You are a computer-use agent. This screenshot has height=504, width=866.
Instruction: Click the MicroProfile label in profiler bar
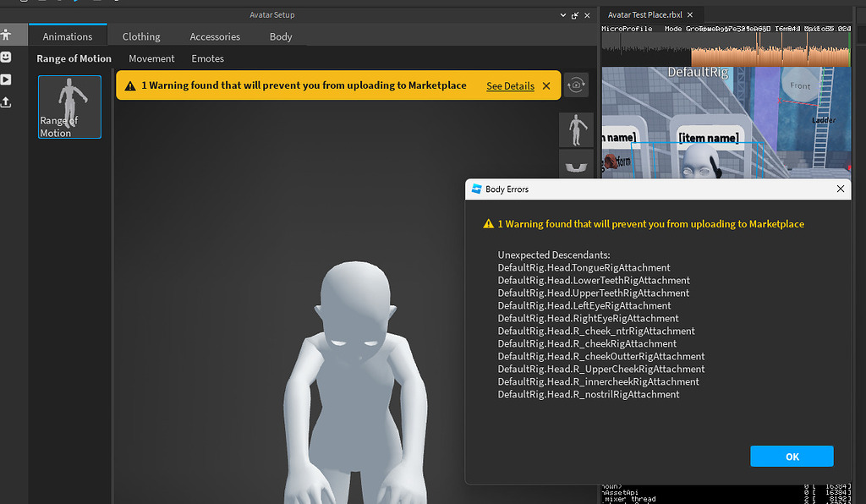pyautogui.click(x=627, y=29)
